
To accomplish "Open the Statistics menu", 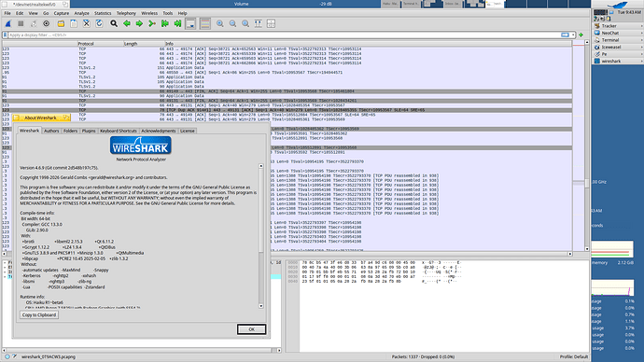I will tap(103, 13).
